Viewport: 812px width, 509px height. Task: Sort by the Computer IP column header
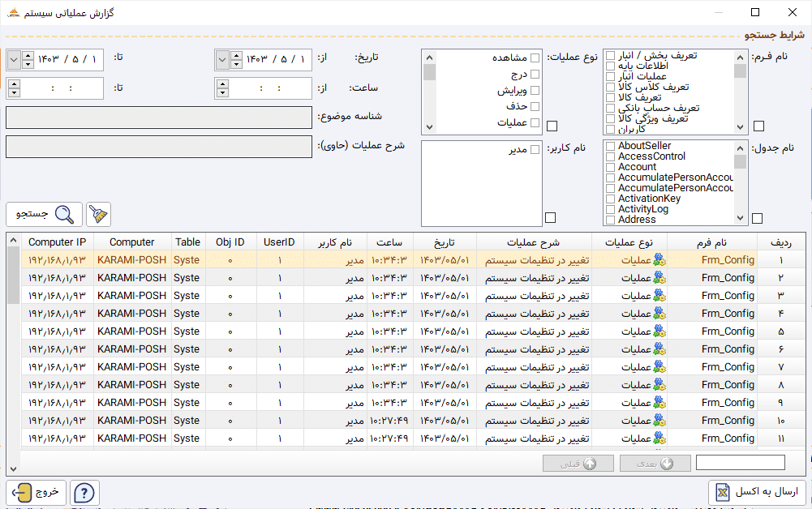(x=58, y=242)
